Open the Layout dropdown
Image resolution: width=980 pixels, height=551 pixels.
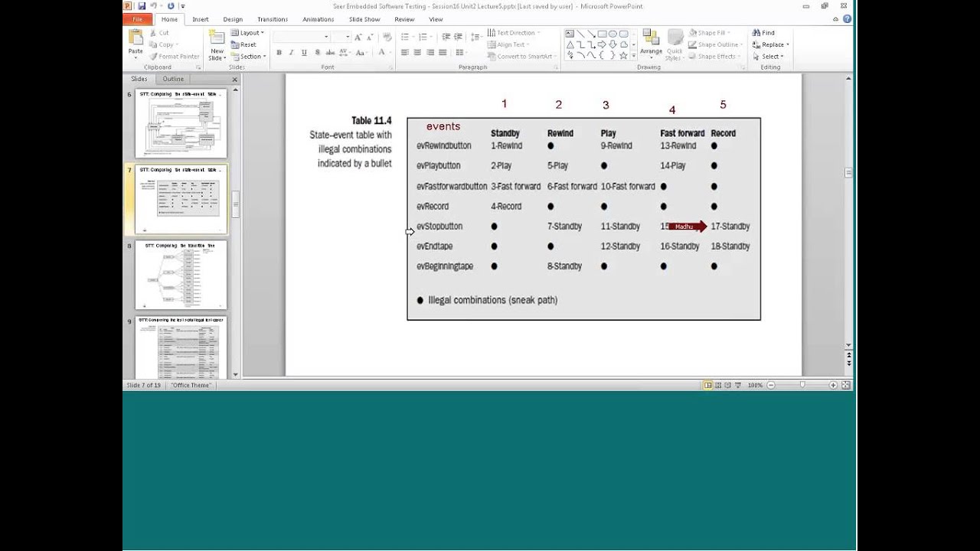coord(247,33)
